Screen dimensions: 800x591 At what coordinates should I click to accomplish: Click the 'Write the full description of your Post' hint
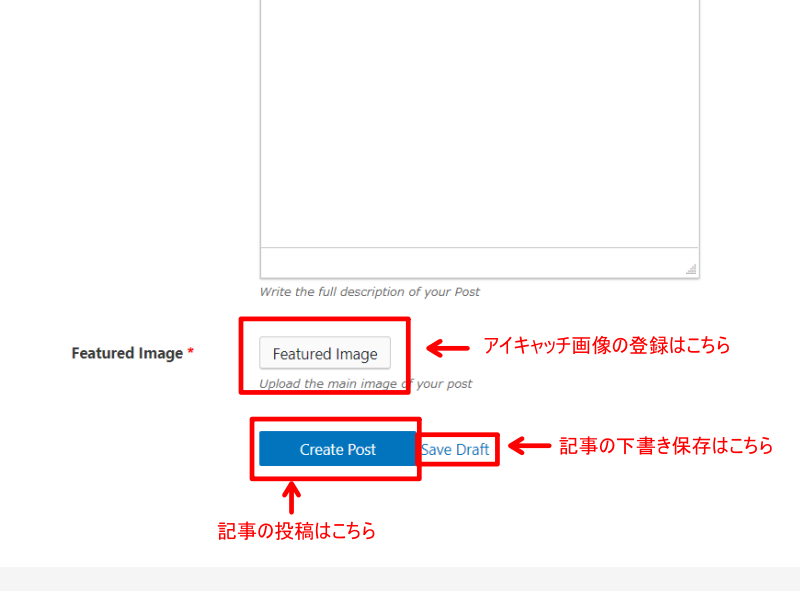[x=370, y=292]
